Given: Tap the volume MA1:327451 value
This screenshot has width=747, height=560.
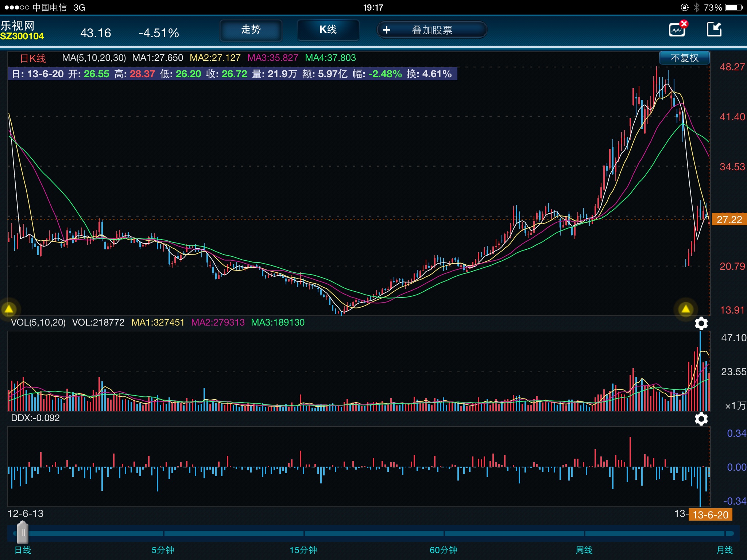Looking at the screenshot, I should point(158,322).
